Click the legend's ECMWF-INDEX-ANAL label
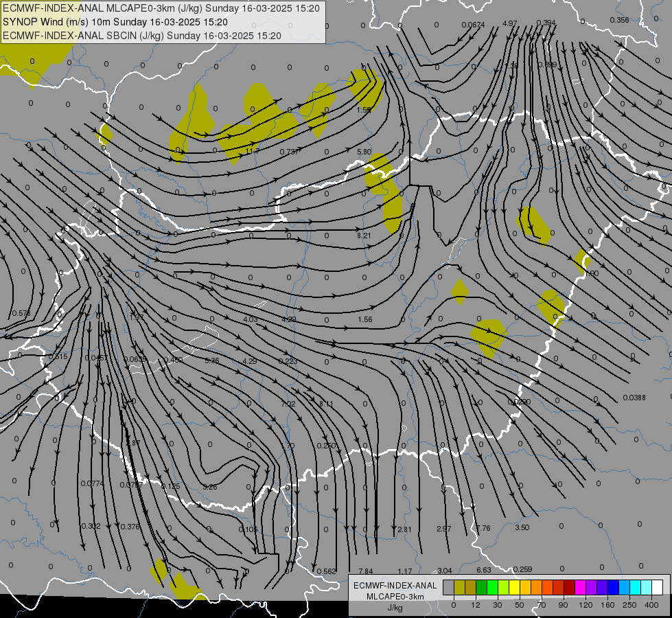The height and width of the screenshot is (618, 672). [395, 586]
